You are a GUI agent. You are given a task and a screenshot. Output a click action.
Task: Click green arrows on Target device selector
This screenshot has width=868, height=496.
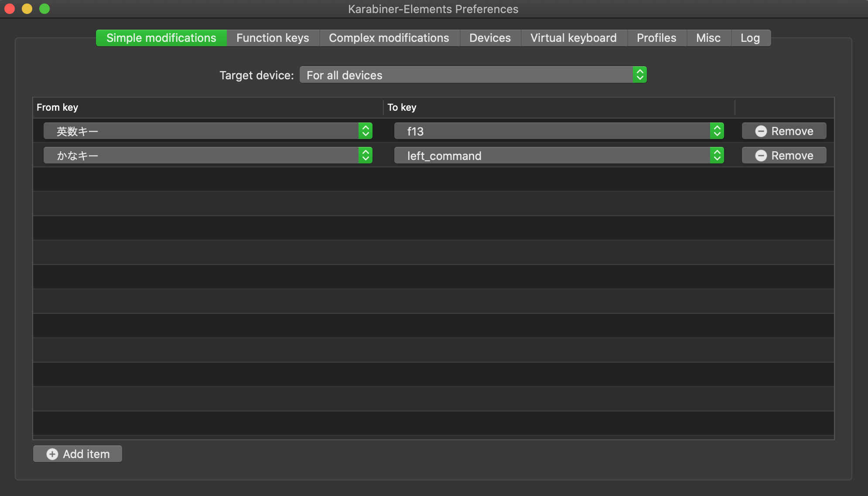click(x=639, y=75)
